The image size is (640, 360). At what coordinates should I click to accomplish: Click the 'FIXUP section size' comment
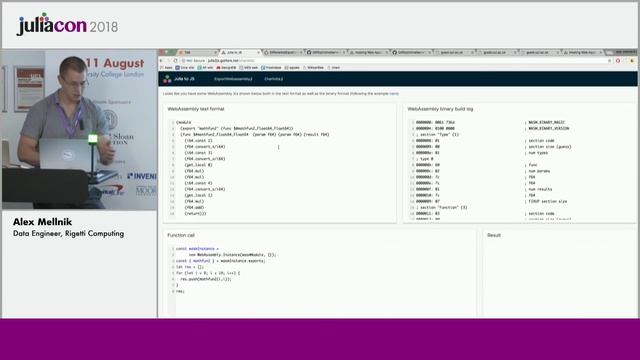(x=546, y=201)
